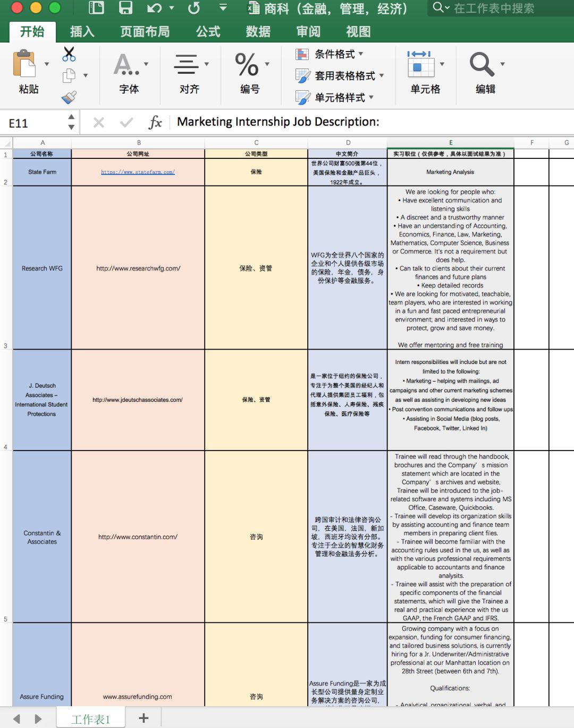Select the www.assurefunding.com cell
The width and height of the screenshot is (574, 728).
click(x=138, y=665)
